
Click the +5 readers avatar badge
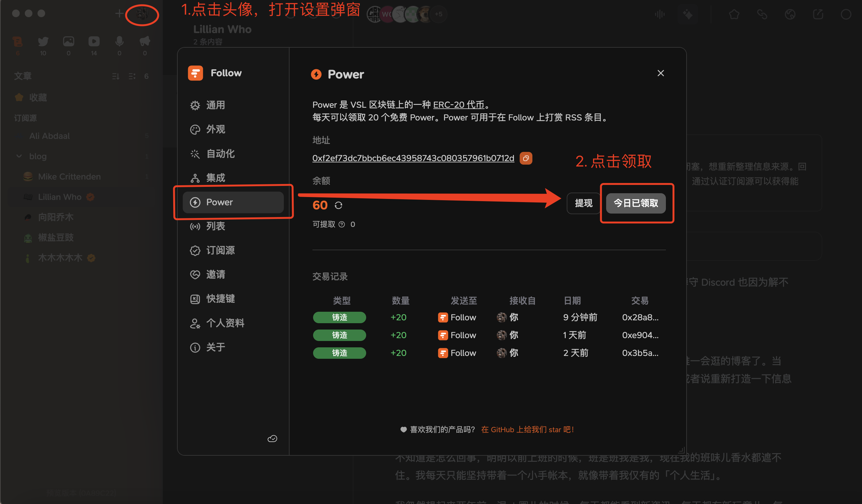439,14
